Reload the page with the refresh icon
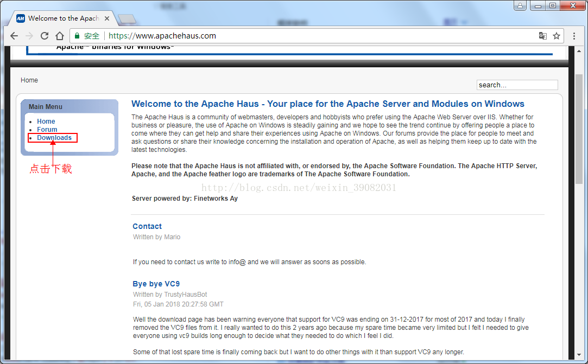This screenshot has height=364, width=588. click(x=45, y=36)
